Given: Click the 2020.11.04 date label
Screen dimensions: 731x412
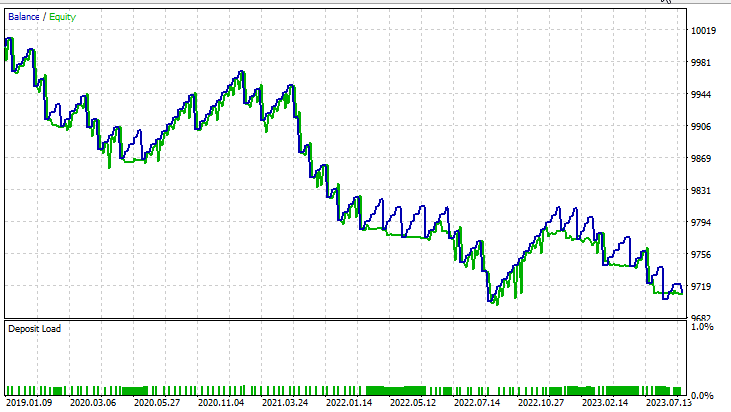Looking at the screenshot, I should (221, 403).
